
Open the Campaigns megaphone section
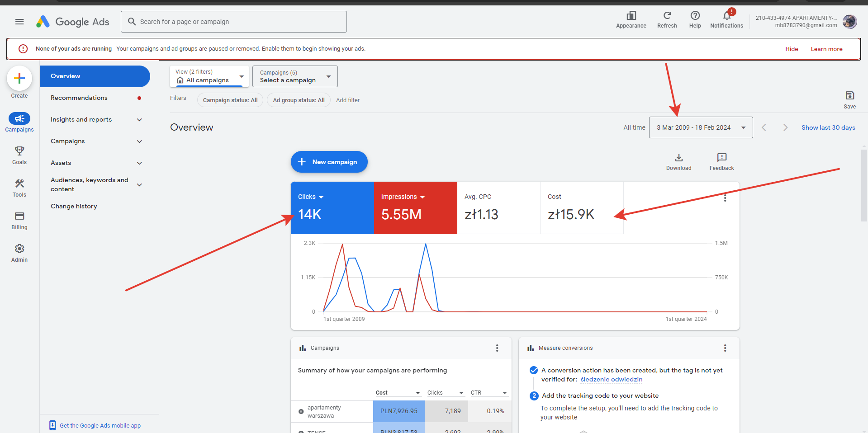click(19, 122)
